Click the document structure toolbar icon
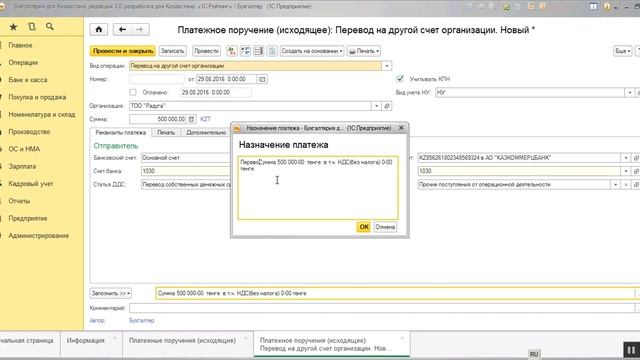640x360 pixels. [x=245, y=51]
